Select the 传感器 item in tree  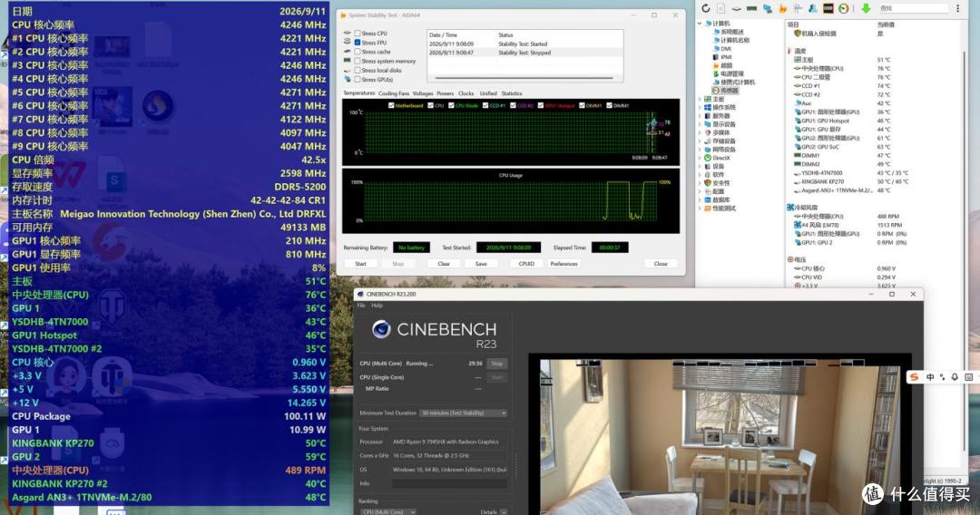(725, 91)
